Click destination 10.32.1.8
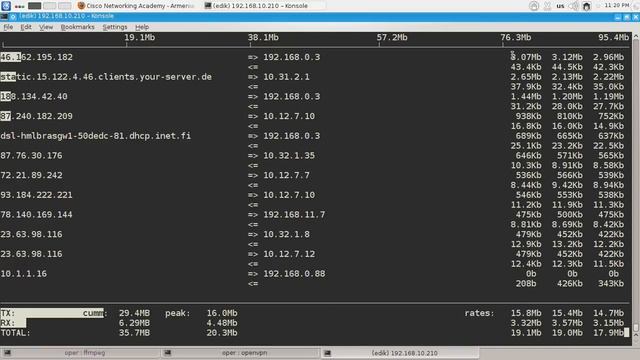Viewport: 640px width, 360px height. tap(286, 234)
